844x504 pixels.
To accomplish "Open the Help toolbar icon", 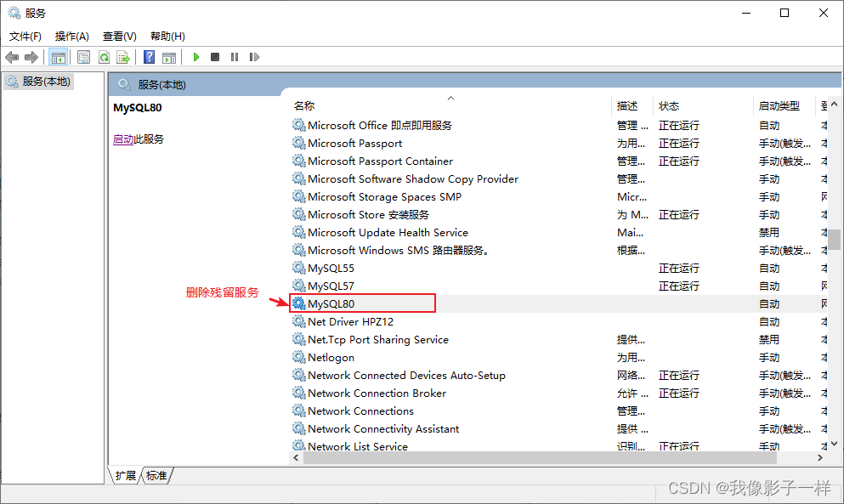I will pyautogui.click(x=149, y=57).
